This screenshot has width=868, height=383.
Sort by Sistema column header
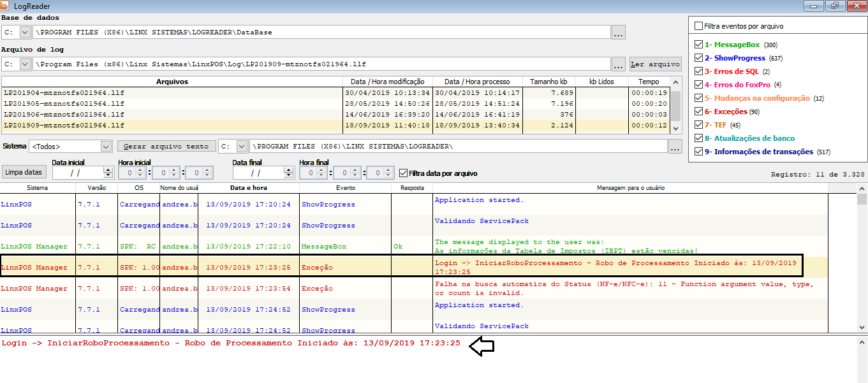coord(38,188)
